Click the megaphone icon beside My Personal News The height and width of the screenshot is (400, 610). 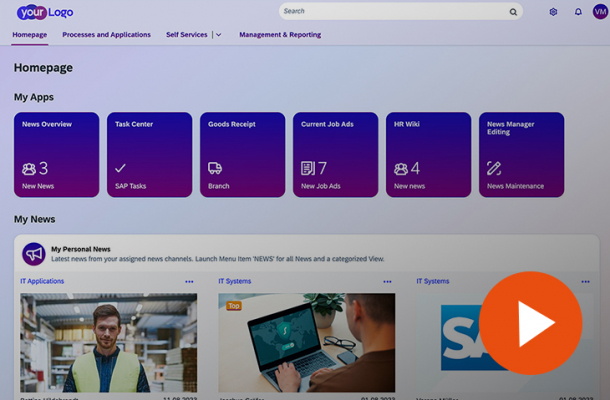pos(34,254)
